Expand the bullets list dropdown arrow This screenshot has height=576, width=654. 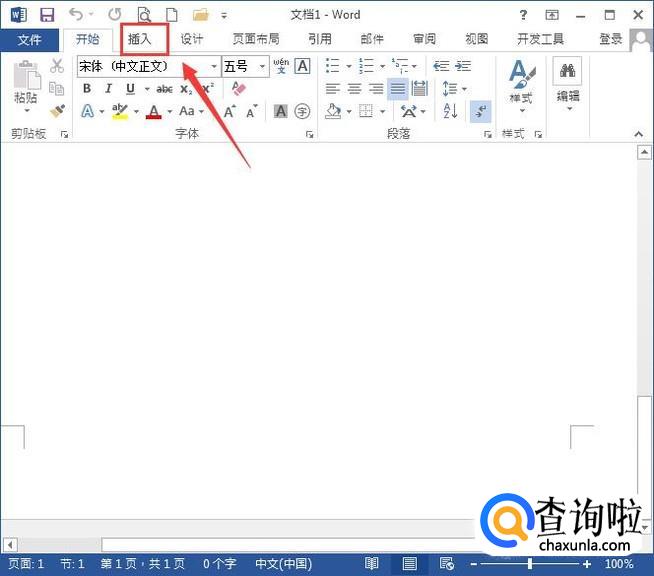(349, 66)
